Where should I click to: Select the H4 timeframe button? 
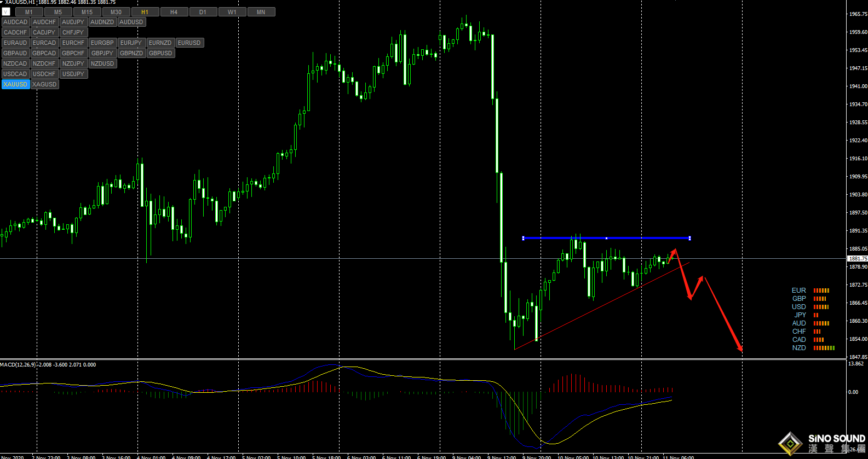pyautogui.click(x=174, y=12)
